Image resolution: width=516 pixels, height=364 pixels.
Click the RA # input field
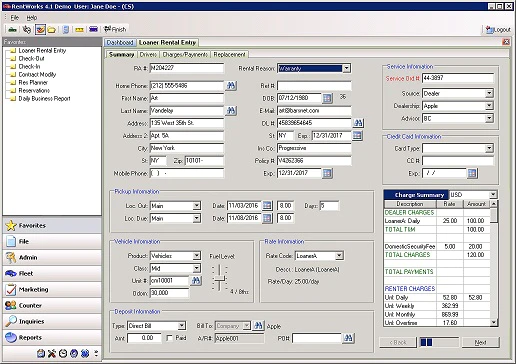(187, 68)
